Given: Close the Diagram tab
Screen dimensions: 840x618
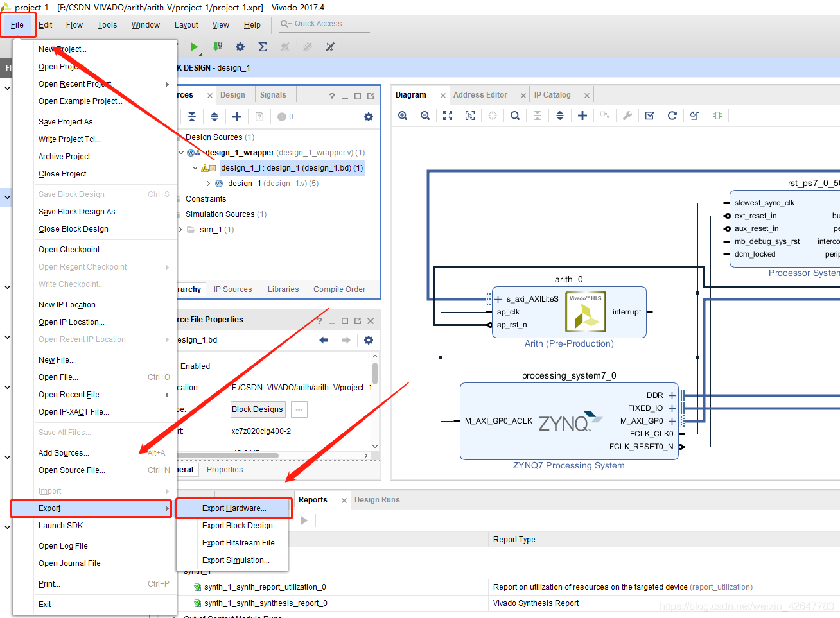Looking at the screenshot, I should click(443, 96).
